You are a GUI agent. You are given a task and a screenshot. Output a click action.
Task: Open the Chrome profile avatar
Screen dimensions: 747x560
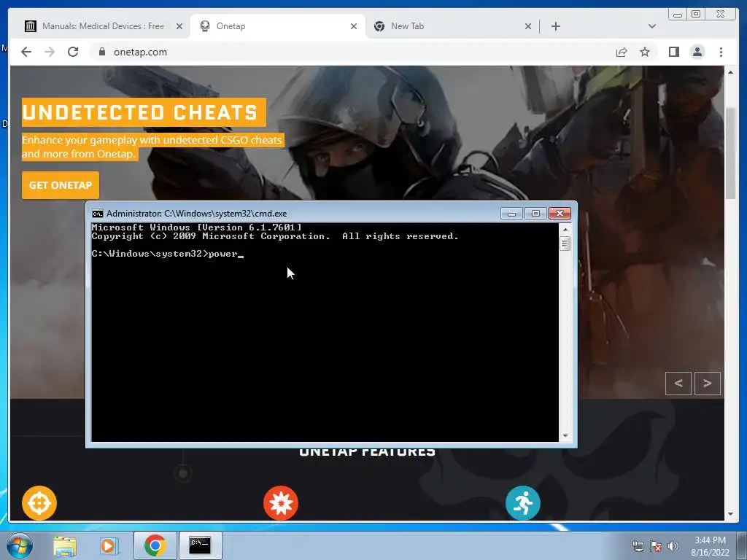697,52
